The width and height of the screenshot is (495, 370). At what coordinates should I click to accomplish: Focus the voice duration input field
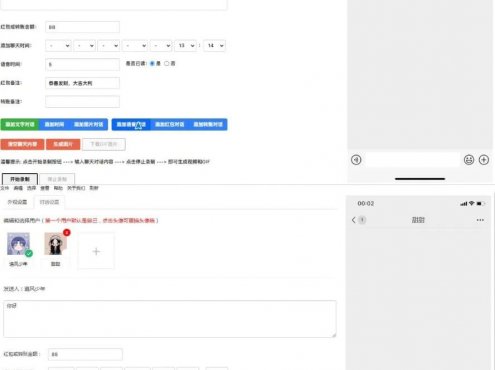pos(82,64)
